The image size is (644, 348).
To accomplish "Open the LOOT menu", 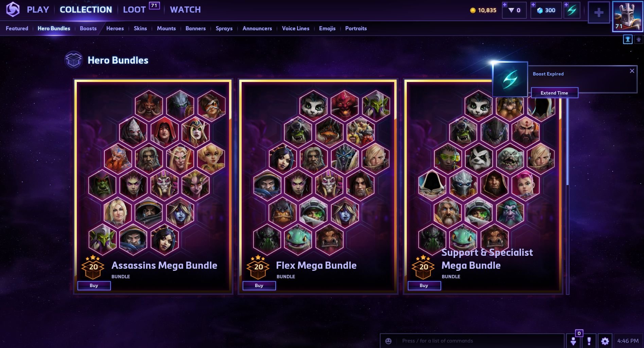I will (134, 10).
